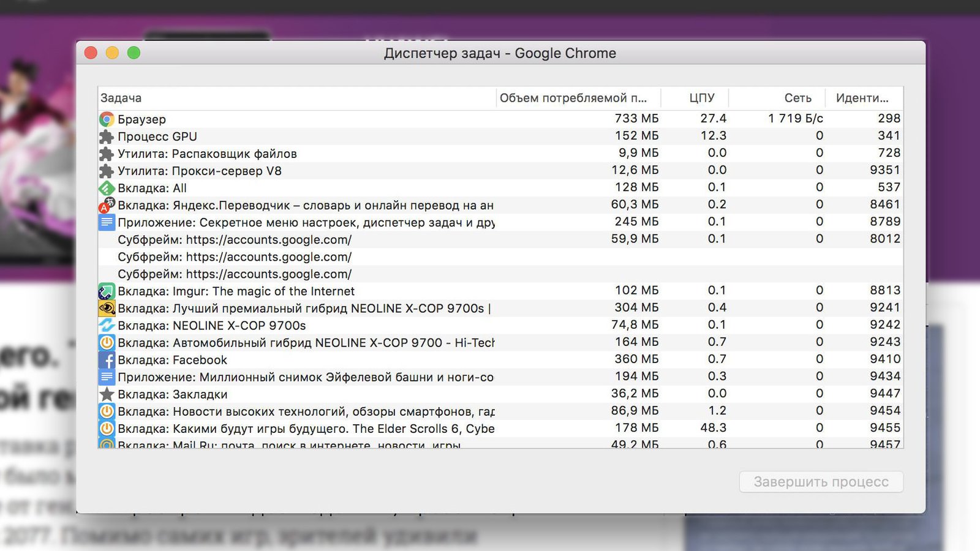Click power icon of Какими будут игры row
The image size is (980, 551).
(107, 429)
